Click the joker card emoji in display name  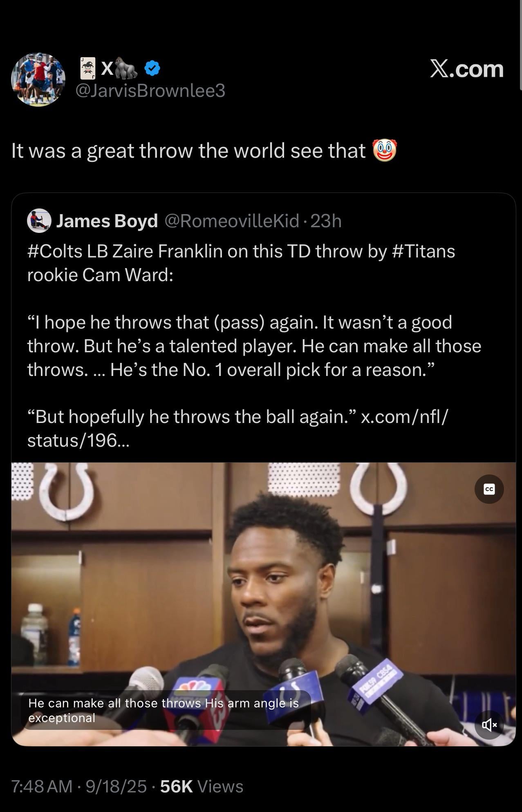[x=87, y=68]
